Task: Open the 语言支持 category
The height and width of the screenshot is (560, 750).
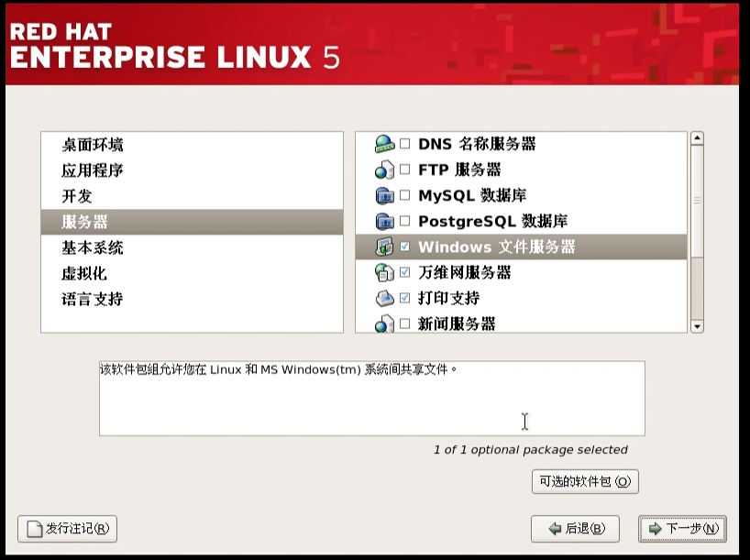Action: click(x=193, y=300)
